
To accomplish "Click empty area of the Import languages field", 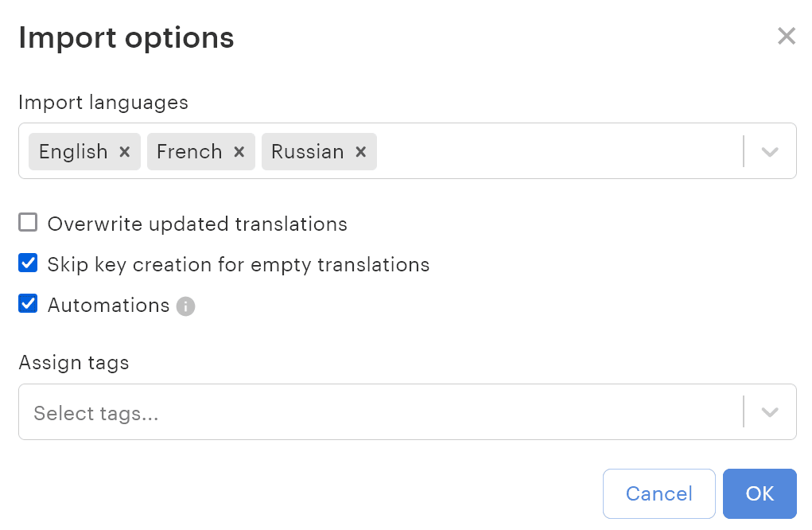I will (x=557, y=151).
